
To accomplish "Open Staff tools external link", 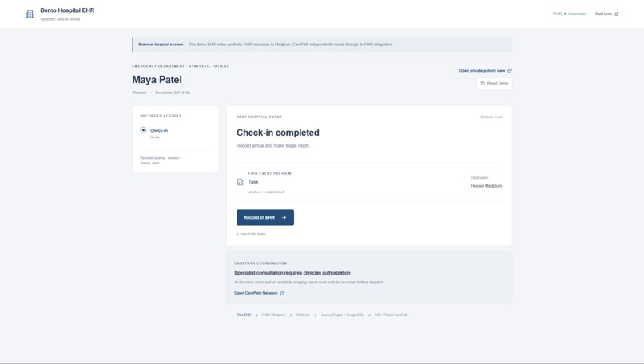I will point(606,14).
